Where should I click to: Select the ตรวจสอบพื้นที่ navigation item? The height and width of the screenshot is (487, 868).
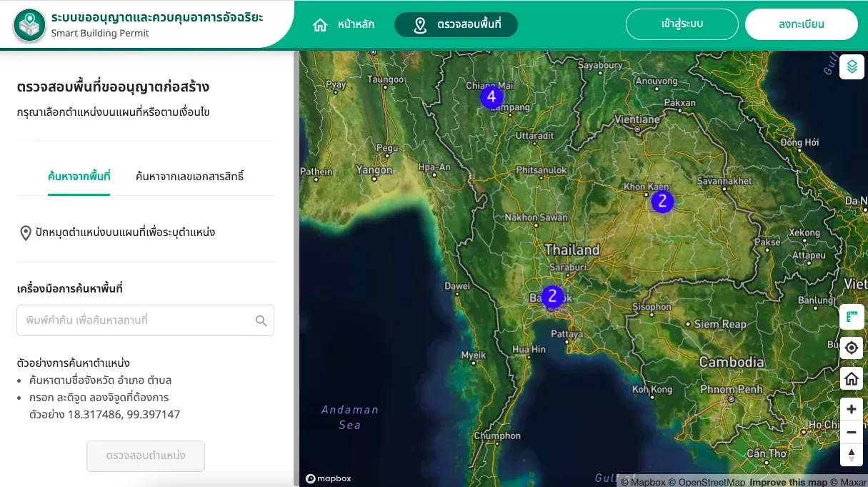(456, 24)
